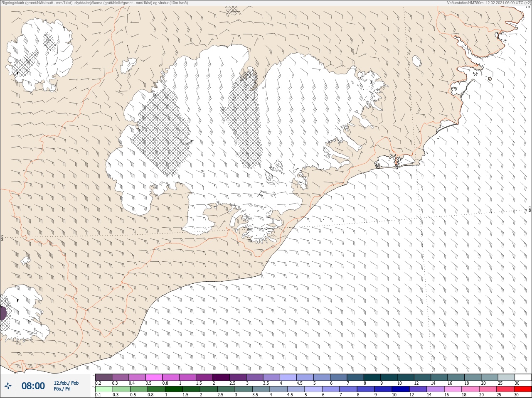Image resolution: width=532 pixels, height=398 pixels.
Task: Click the '64N' latitude label on right edge
Action: tap(530, 209)
